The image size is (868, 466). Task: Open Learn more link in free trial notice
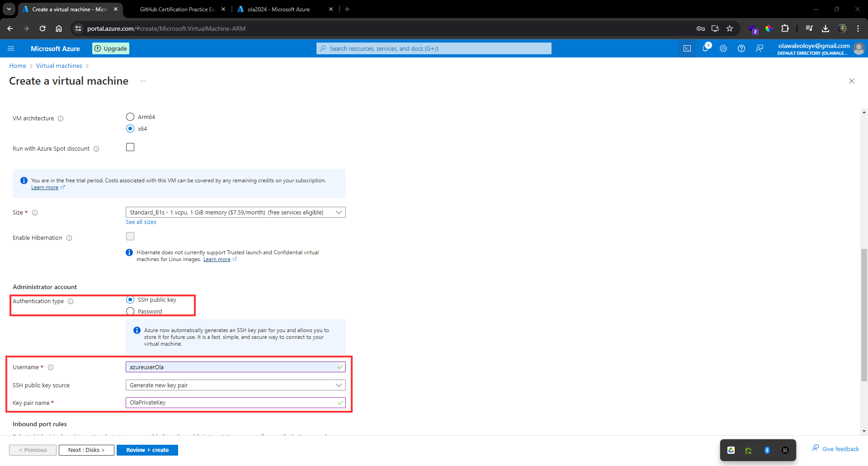(x=45, y=187)
